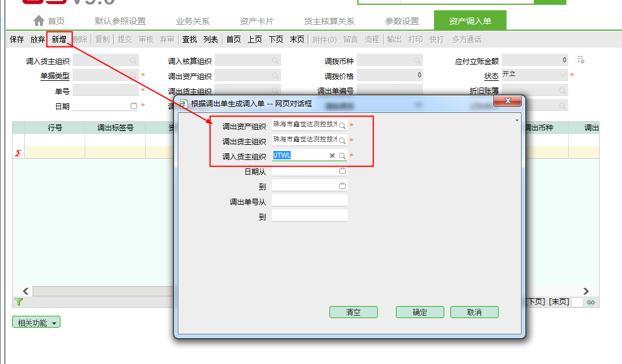622x364 pixels.
Task: Click search icon in 调出资产组织 field
Action: click(342, 126)
